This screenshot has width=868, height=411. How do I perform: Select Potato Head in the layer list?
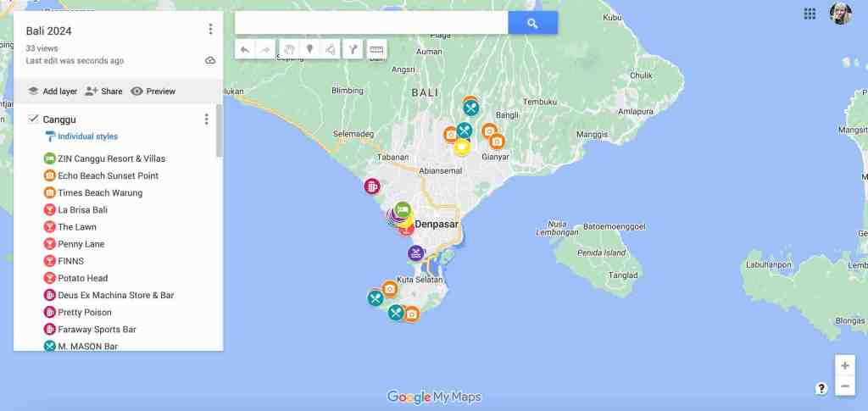(x=82, y=278)
